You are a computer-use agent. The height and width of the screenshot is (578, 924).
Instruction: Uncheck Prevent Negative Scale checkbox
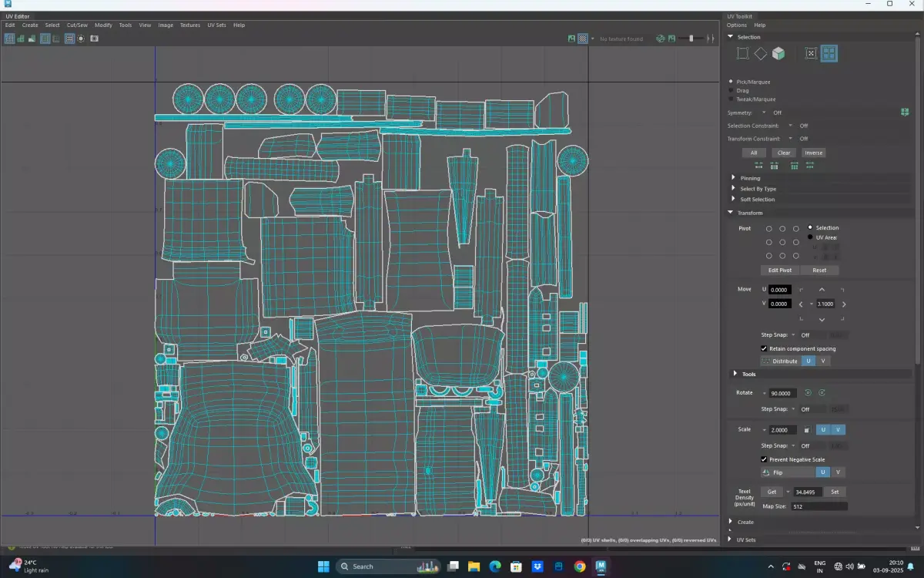764,459
